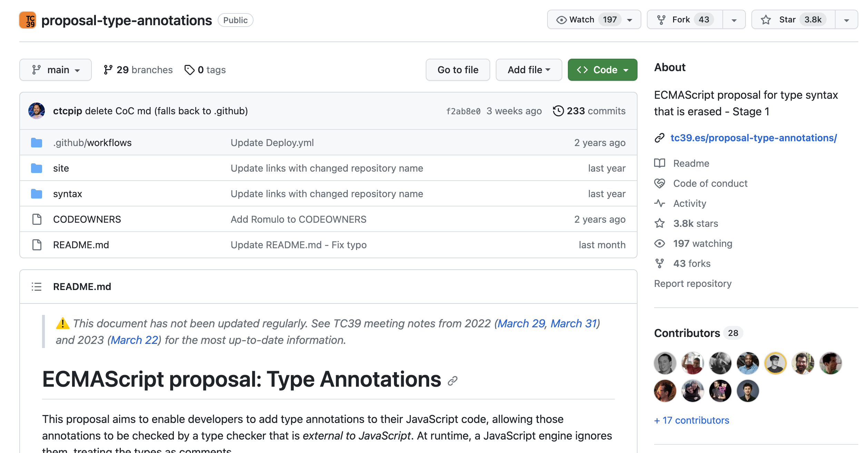Click the Go to file button
This screenshot has height=453, width=868.
click(x=457, y=70)
